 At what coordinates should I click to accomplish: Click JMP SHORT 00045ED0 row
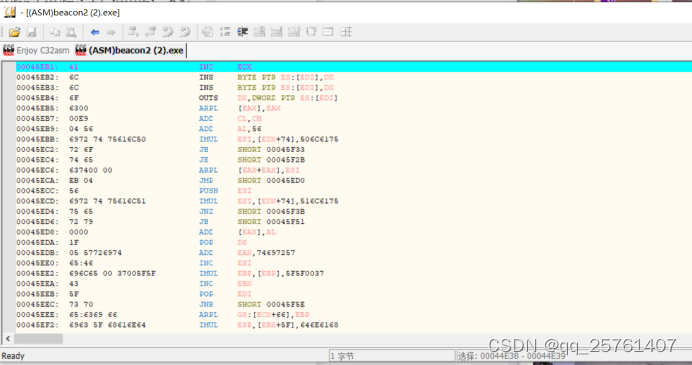coord(353,181)
